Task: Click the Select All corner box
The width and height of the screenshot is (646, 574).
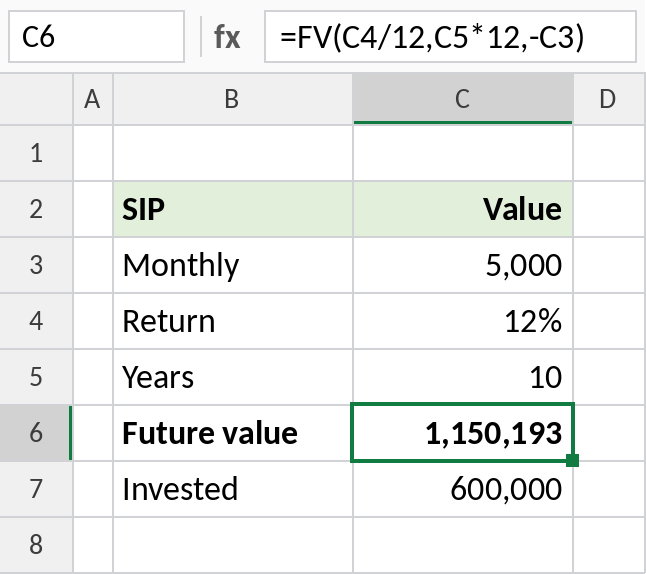Action: [x=36, y=99]
